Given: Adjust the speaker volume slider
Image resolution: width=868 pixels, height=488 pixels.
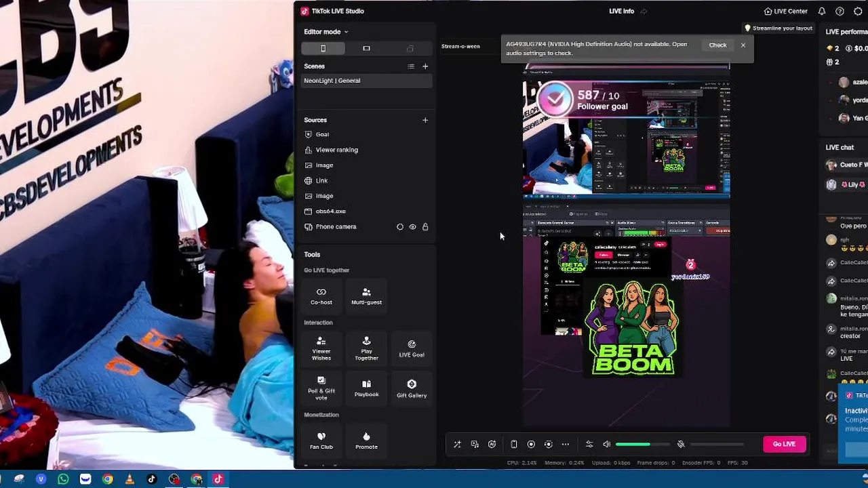Looking at the screenshot, I should (x=642, y=445).
